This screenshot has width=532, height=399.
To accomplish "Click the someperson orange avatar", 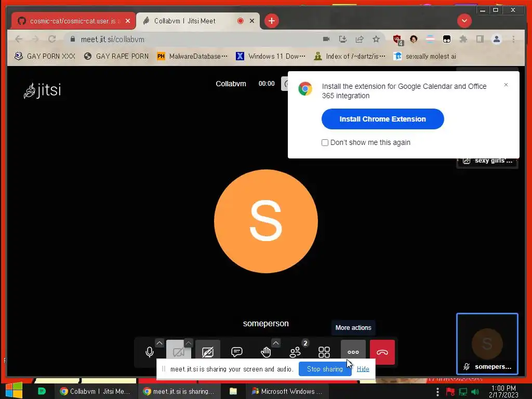I will point(266,221).
